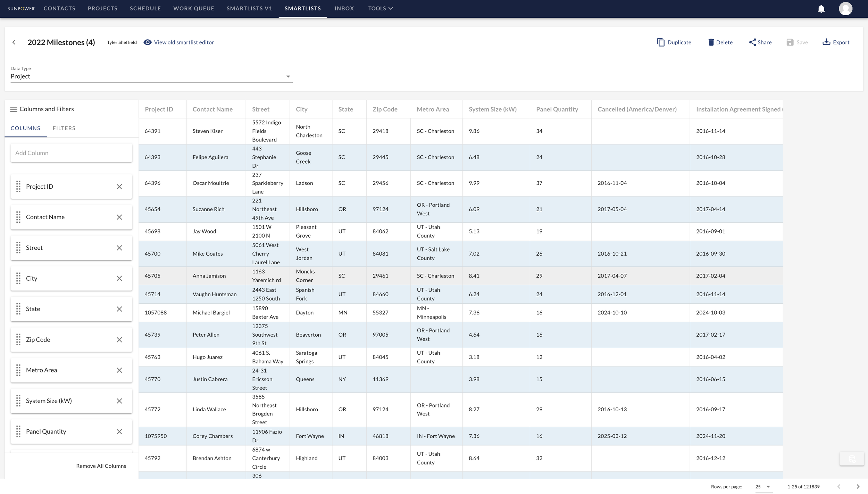868x494 pixels.
Task: Select the COLUMNS tab
Action: click(x=25, y=128)
